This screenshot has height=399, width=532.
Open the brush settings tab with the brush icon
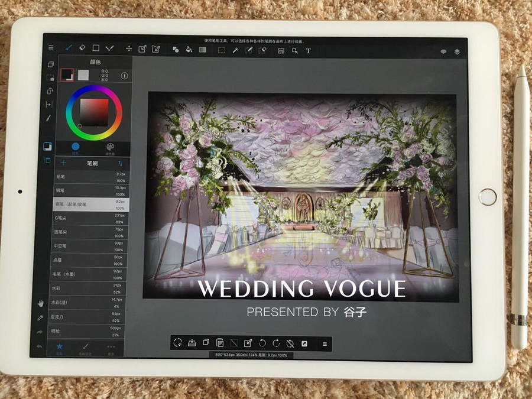pyautogui.click(x=85, y=348)
